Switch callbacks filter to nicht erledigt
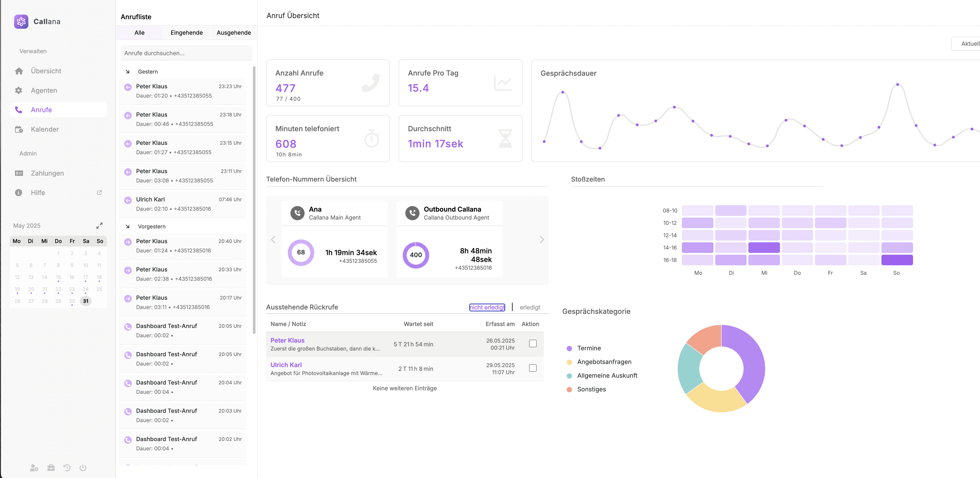The width and height of the screenshot is (980, 478). 487,307
